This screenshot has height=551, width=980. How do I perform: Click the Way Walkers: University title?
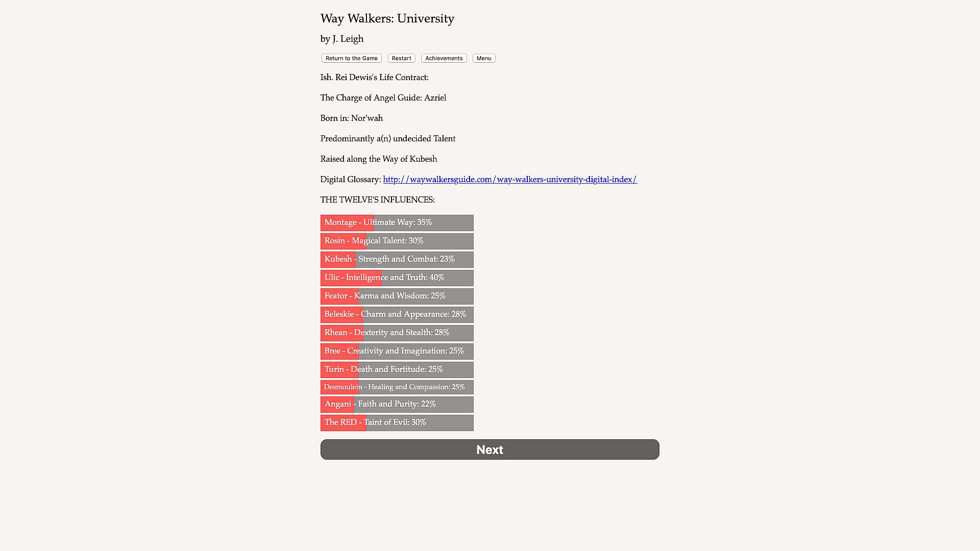click(387, 19)
